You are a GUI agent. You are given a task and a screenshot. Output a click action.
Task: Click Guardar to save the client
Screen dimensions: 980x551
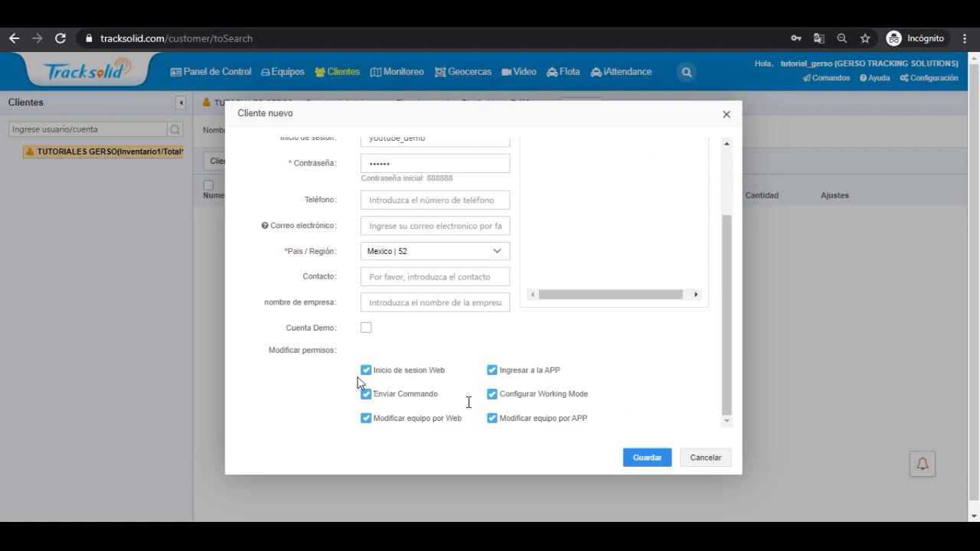[x=647, y=458]
